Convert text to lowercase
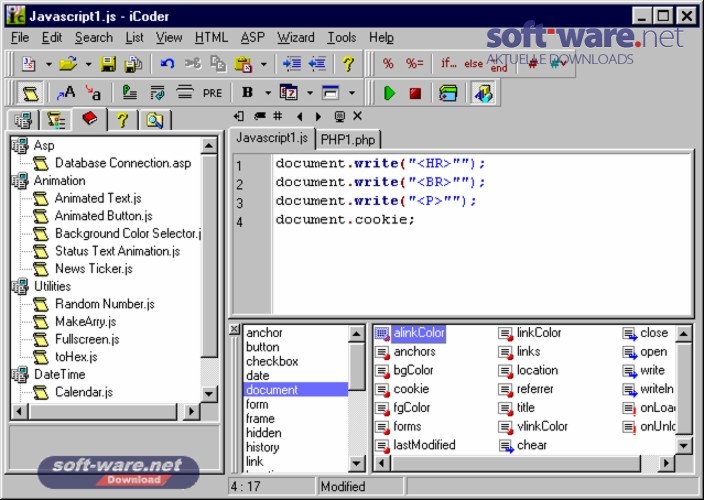704x500 pixels. [x=93, y=93]
